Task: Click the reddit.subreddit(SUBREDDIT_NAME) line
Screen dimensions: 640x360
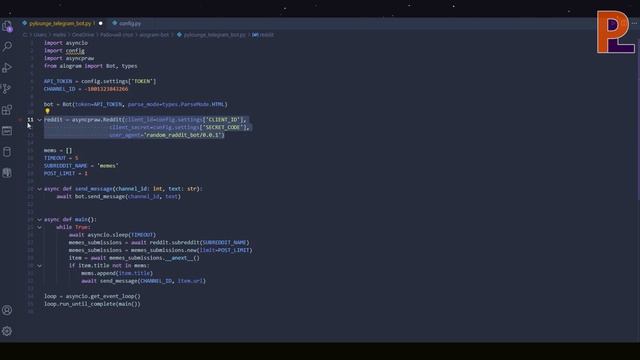Action: (x=159, y=242)
